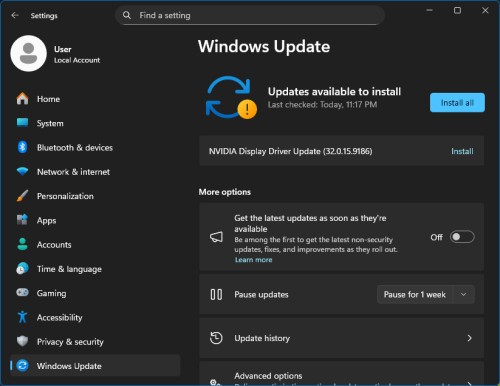Click the megaphone icon for latest updates
The width and height of the screenshot is (500, 386).
[x=216, y=237]
